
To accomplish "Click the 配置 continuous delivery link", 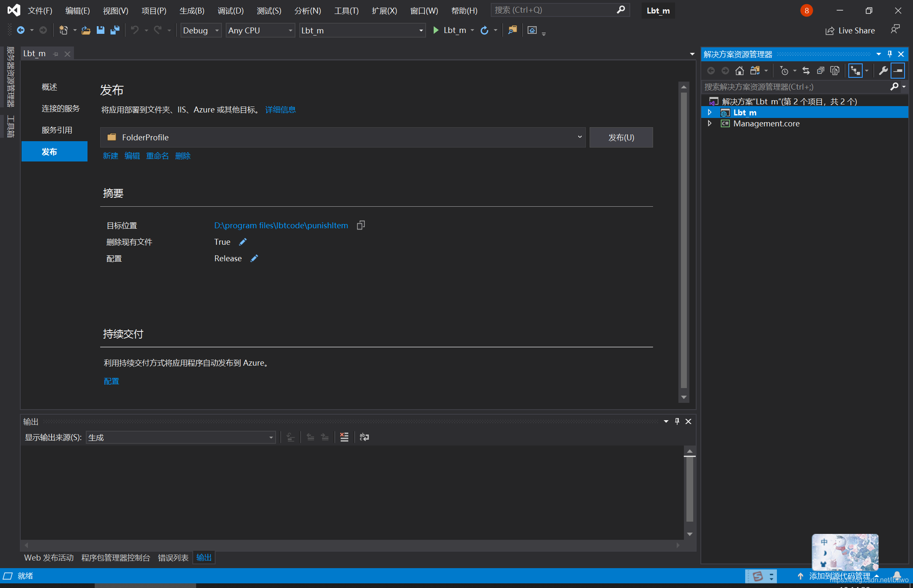I will [112, 381].
